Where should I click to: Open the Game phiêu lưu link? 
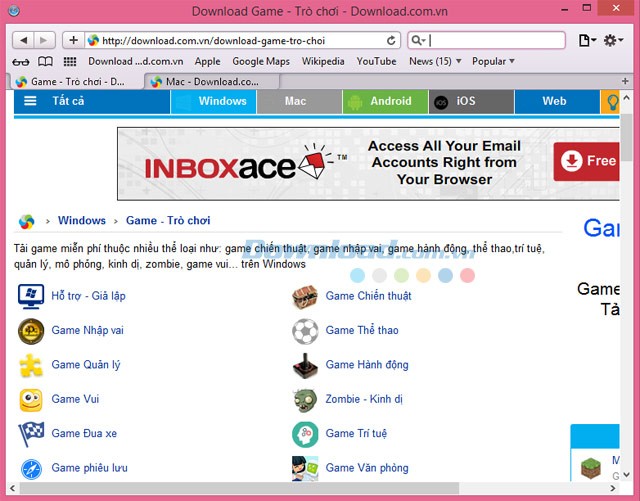pyautogui.click(x=89, y=468)
